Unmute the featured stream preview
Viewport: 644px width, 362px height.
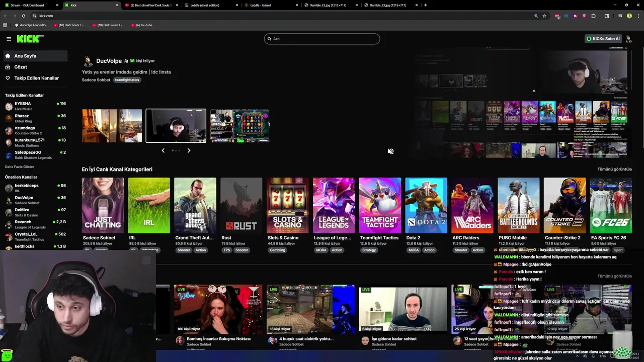tap(390, 151)
